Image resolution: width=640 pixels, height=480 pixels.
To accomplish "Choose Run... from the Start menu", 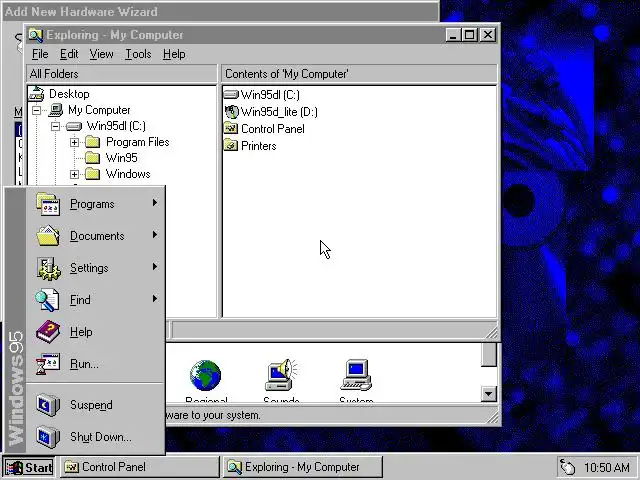I will coord(96,364).
